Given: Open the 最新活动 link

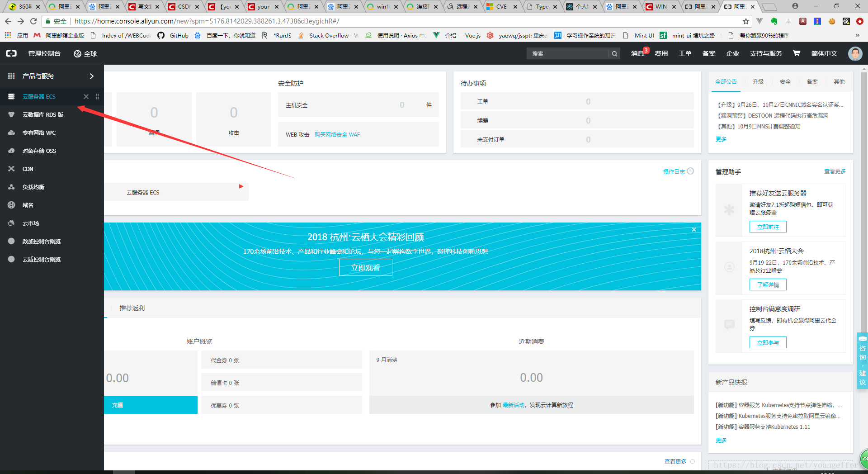Looking at the screenshot, I should tap(514, 405).
